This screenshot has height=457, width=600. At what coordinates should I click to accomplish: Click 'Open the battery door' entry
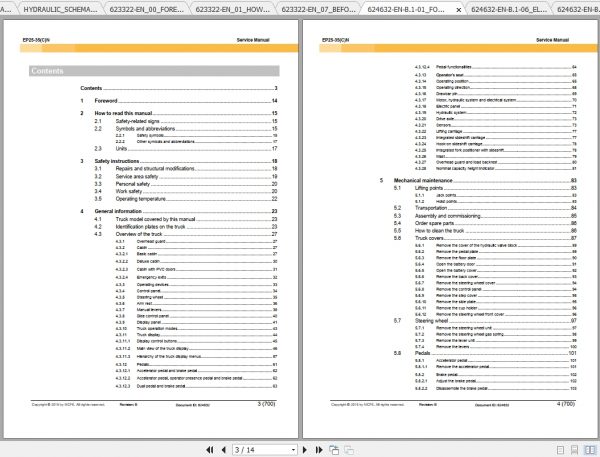(x=456, y=264)
